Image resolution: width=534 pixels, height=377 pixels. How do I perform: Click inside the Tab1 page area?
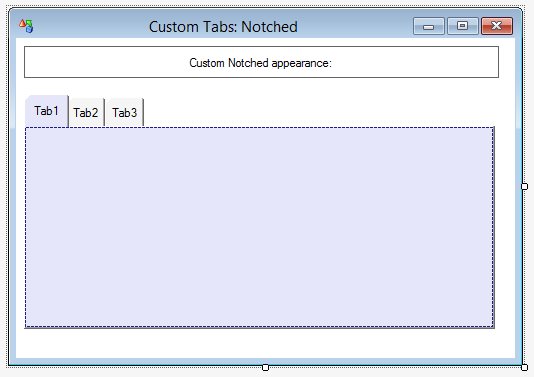coord(259,227)
